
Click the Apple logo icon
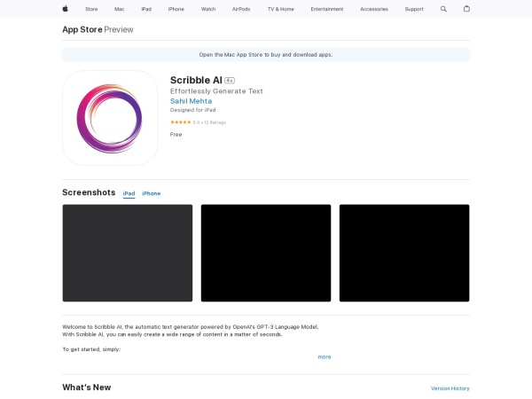[x=65, y=9]
